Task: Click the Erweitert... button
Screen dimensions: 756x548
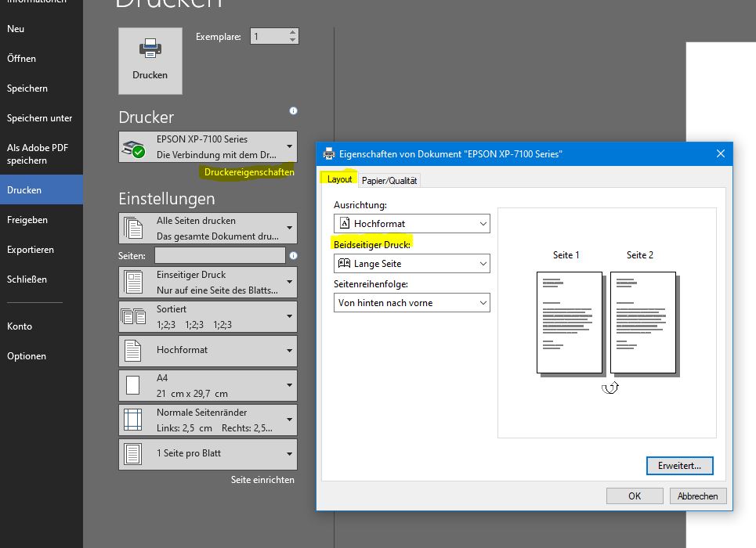Action: 679,466
